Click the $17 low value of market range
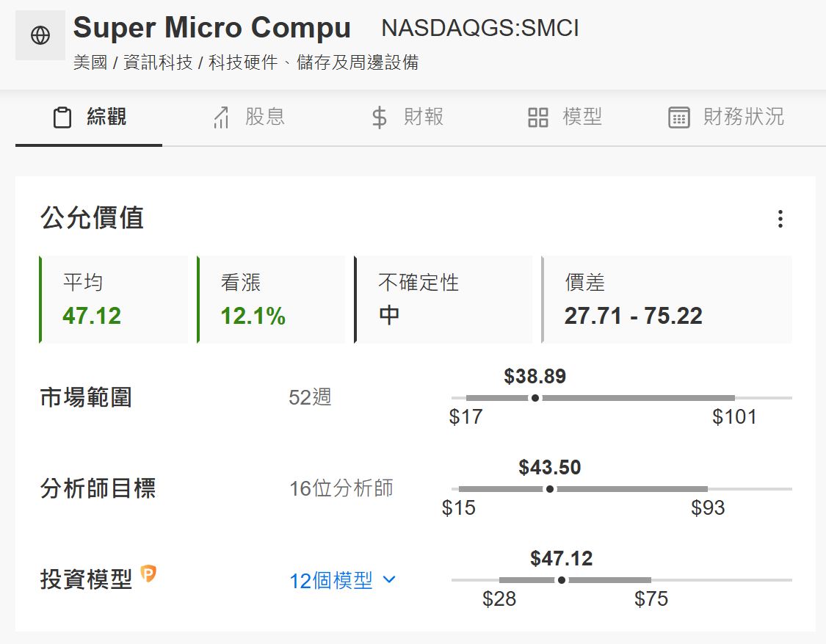 tap(465, 417)
